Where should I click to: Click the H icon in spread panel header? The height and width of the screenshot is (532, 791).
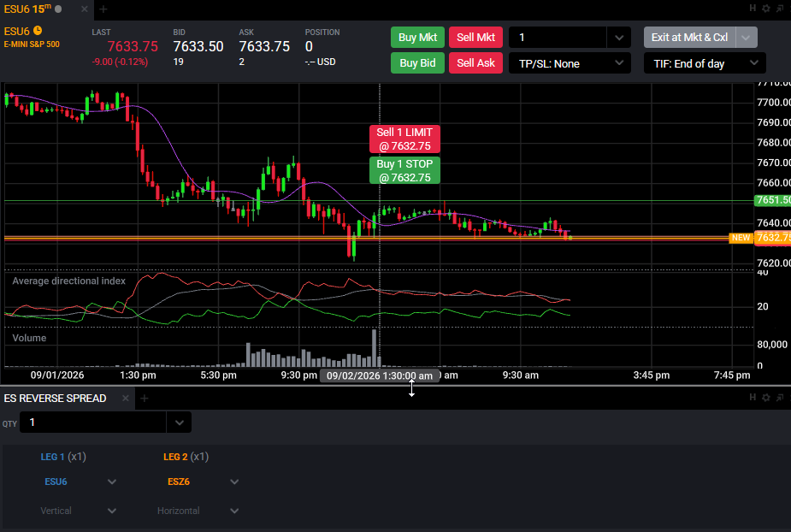pyautogui.click(x=753, y=397)
